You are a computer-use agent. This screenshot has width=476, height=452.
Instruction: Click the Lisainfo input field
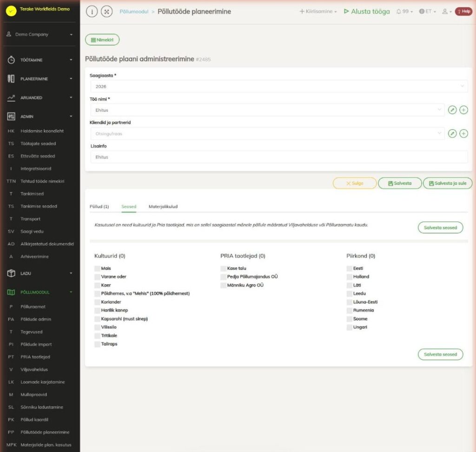tap(279, 157)
